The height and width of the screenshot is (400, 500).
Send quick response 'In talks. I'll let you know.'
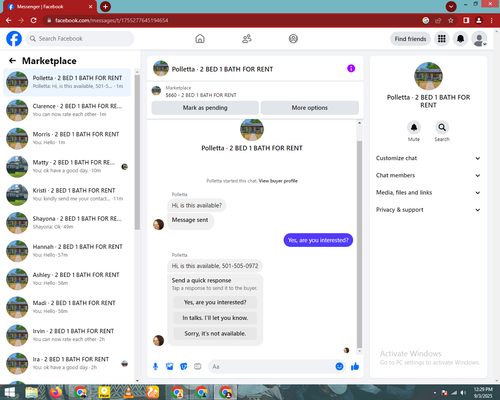(215, 318)
